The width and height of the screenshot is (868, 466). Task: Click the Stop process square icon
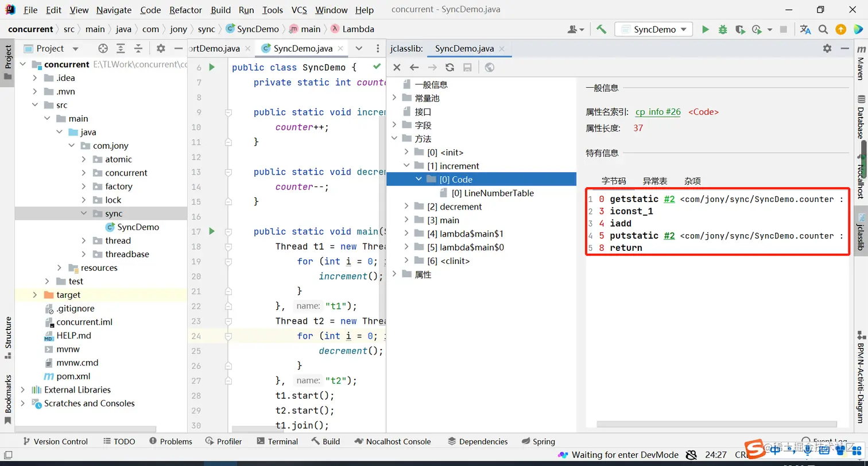(784, 29)
